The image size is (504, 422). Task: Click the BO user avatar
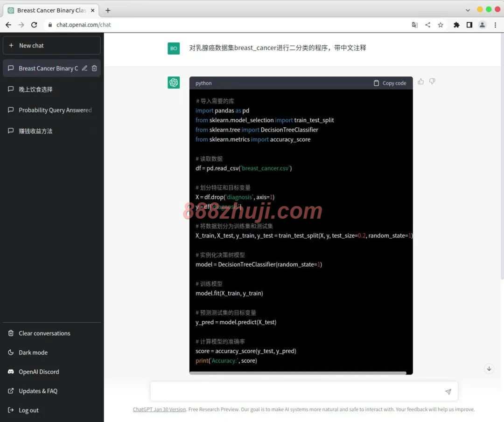click(174, 48)
